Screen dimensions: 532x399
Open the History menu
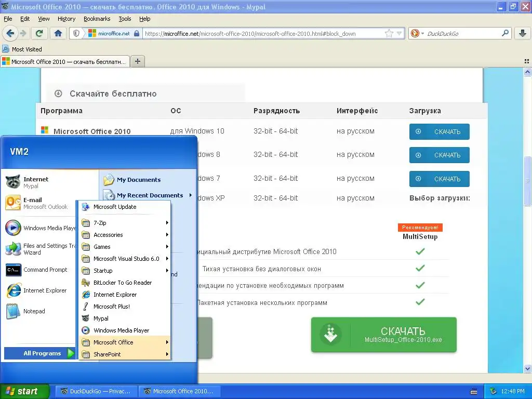point(66,19)
